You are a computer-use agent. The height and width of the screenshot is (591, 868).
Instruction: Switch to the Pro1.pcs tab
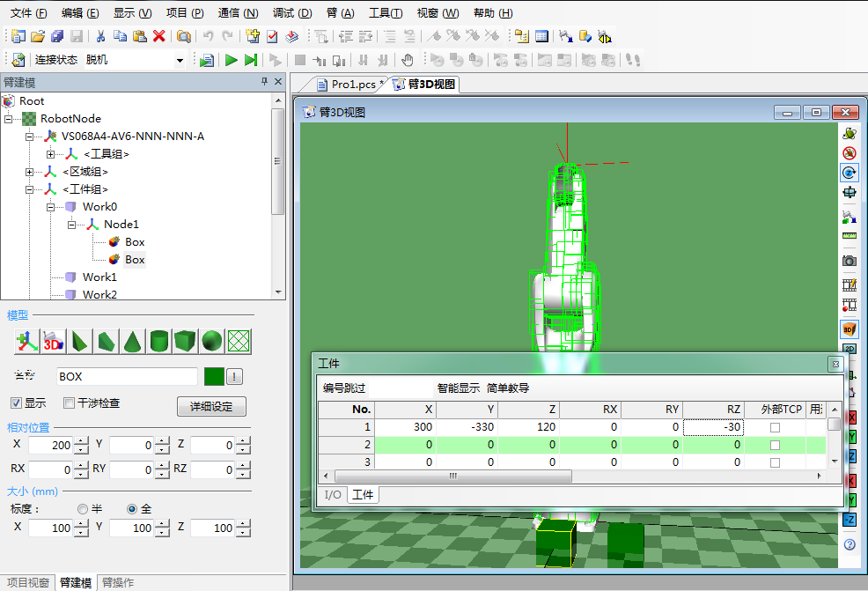pyautogui.click(x=352, y=85)
